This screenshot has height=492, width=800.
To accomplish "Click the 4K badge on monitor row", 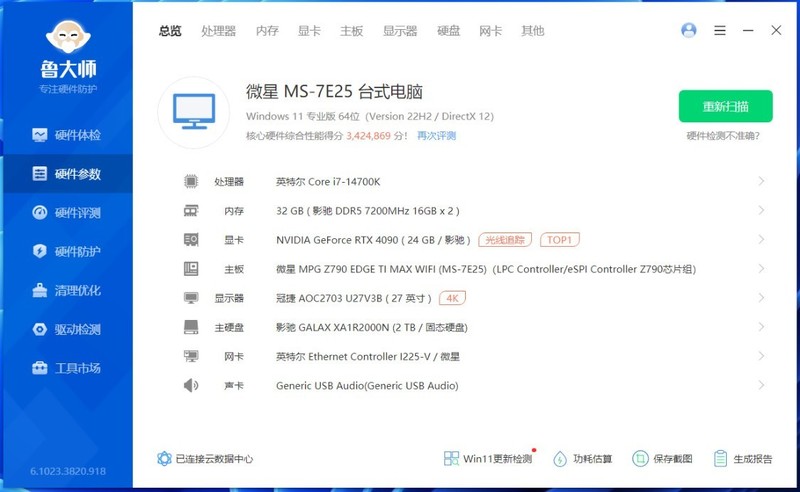I will (452, 298).
